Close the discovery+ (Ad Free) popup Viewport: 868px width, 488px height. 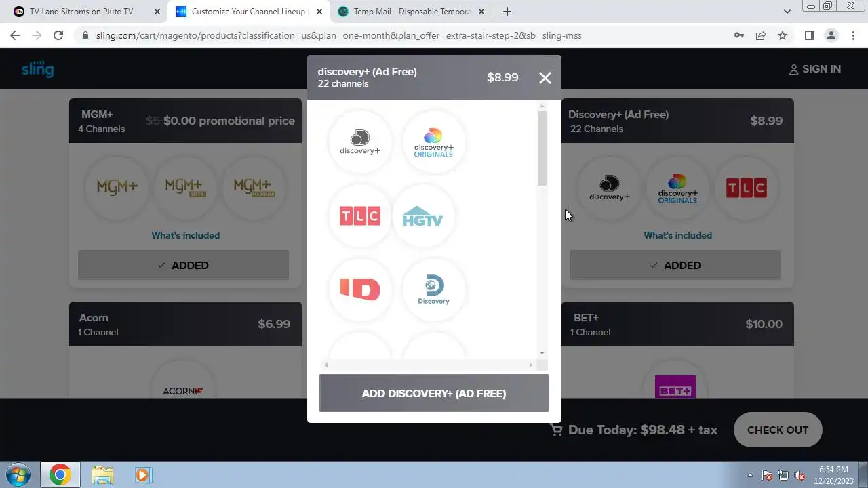click(x=545, y=78)
